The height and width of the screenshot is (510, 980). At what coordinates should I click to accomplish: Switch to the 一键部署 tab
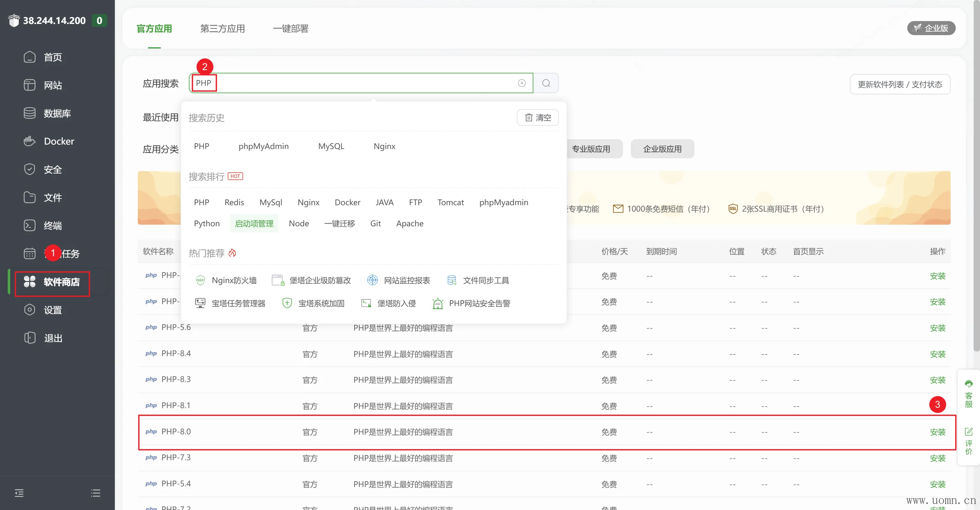tap(290, 28)
